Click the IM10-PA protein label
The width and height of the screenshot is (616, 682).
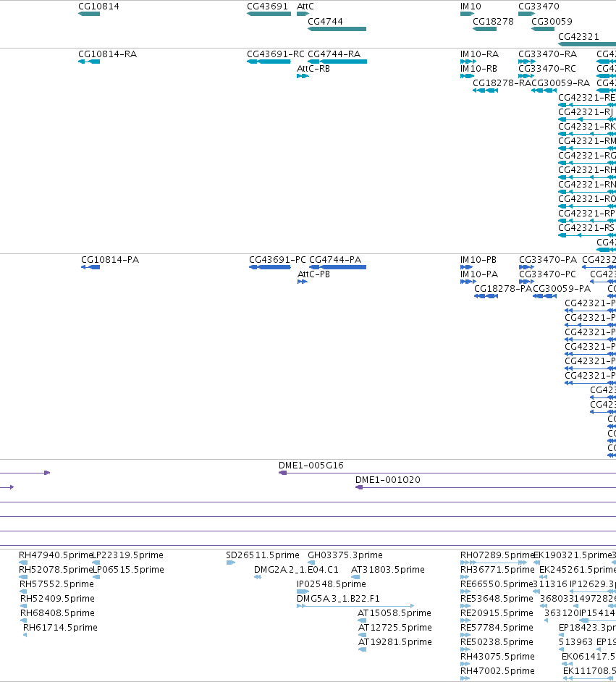click(479, 274)
